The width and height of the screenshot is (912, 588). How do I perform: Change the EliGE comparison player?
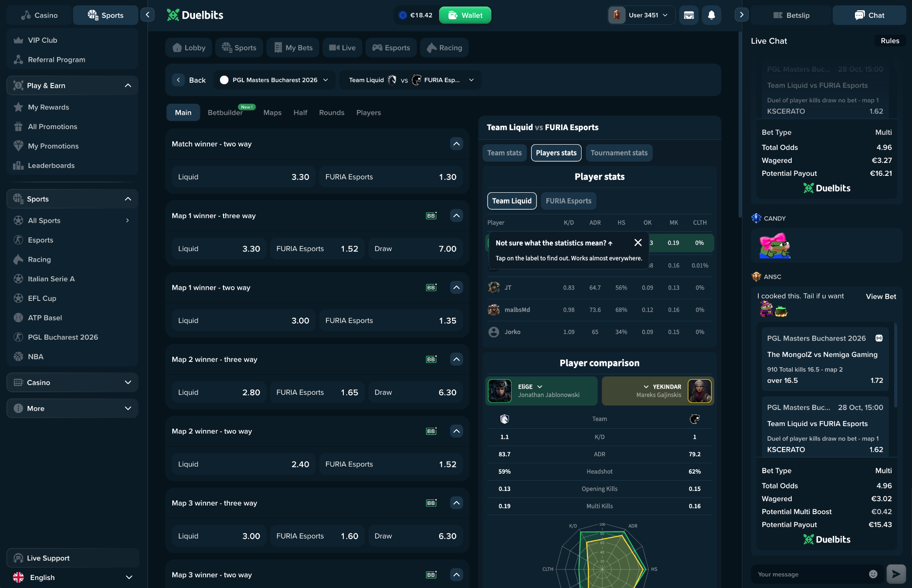tap(541, 391)
